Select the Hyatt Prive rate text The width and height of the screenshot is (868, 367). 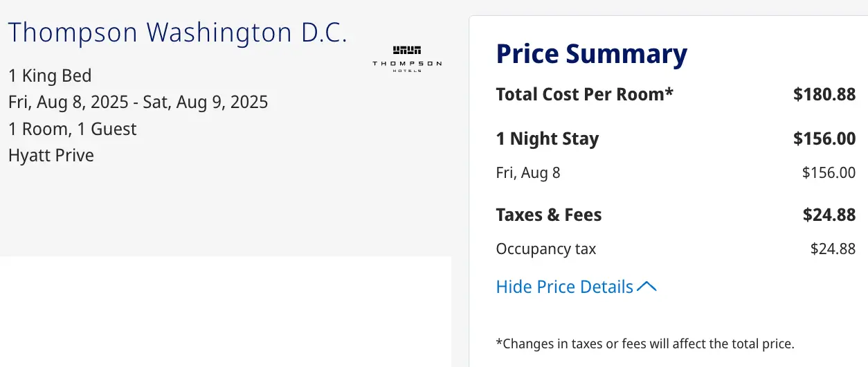coord(51,156)
